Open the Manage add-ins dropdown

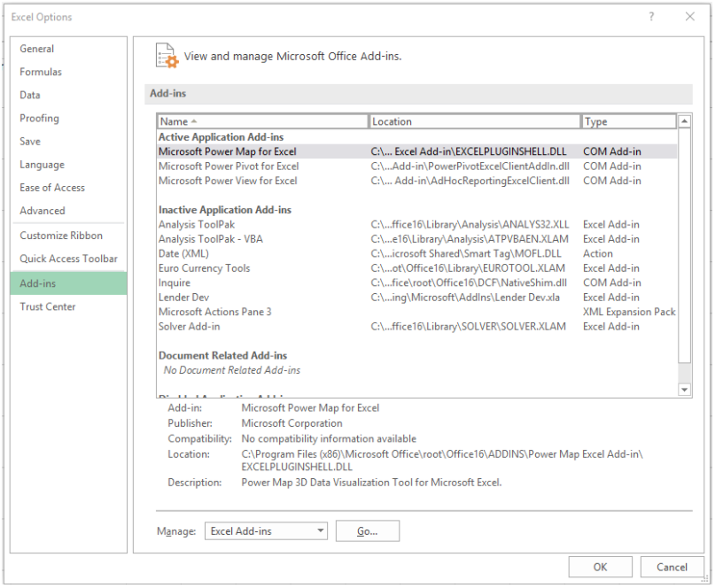pyautogui.click(x=266, y=531)
